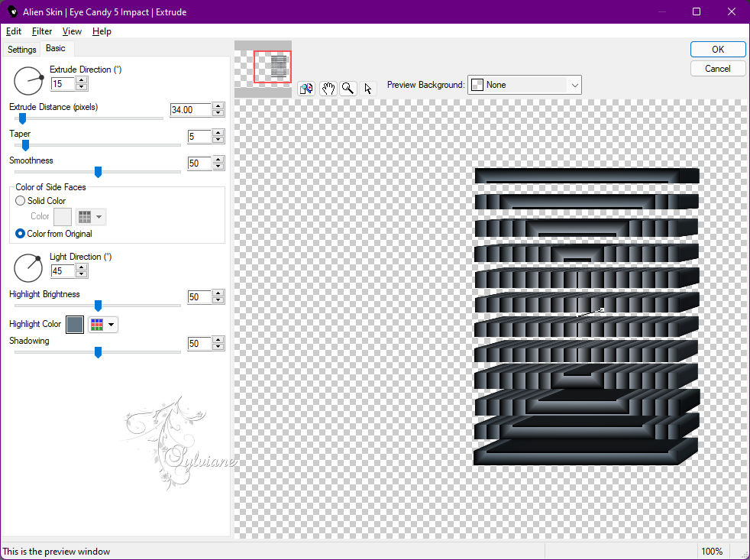The height and width of the screenshot is (560, 750).
Task: Click the OK button
Action: (x=717, y=50)
